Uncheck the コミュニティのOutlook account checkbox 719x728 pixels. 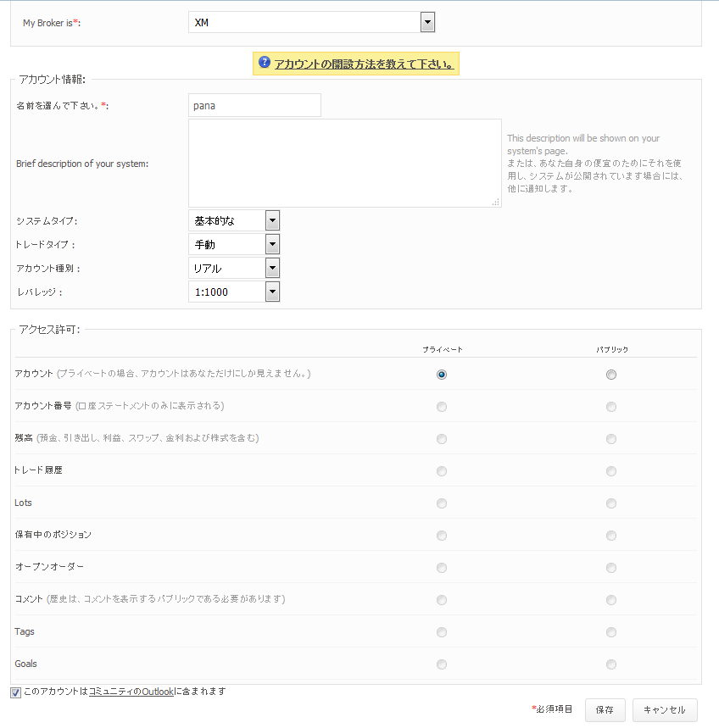pos(15,692)
